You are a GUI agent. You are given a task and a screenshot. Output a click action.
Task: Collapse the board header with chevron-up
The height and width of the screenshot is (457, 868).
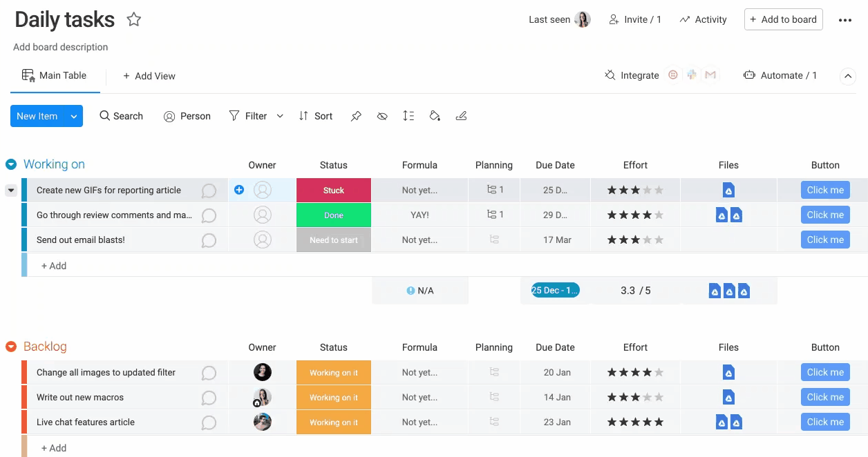coord(848,76)
